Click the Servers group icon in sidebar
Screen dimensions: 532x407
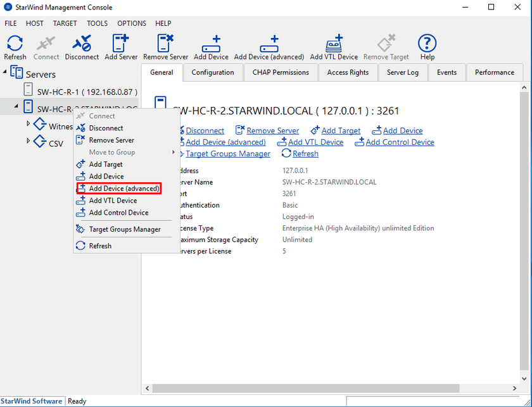18,72
